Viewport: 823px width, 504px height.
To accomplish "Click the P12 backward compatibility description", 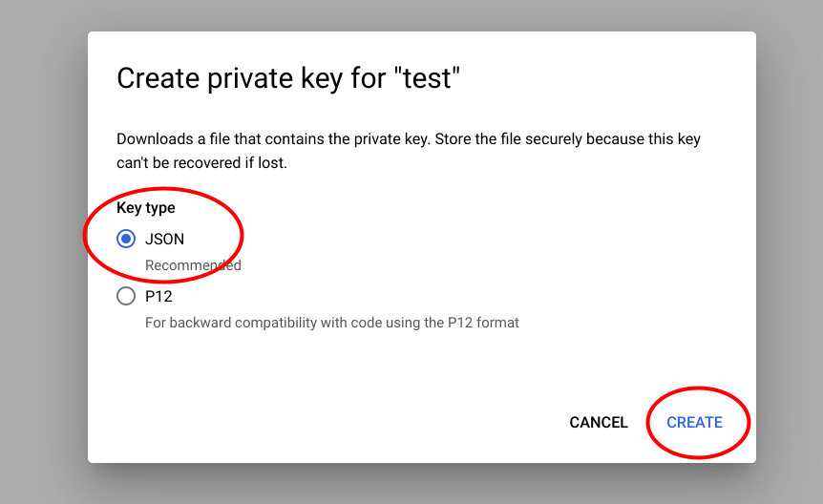I will [331, 323].
